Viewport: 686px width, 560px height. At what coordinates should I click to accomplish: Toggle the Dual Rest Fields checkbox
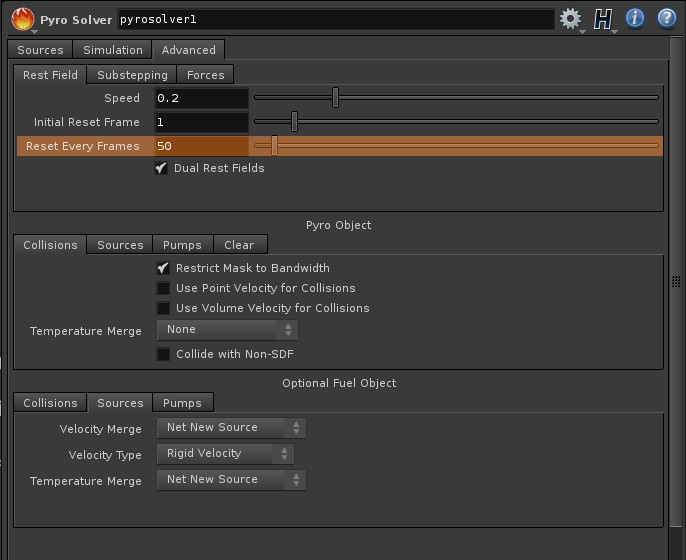pyautogui.click(x=161, y=168)
